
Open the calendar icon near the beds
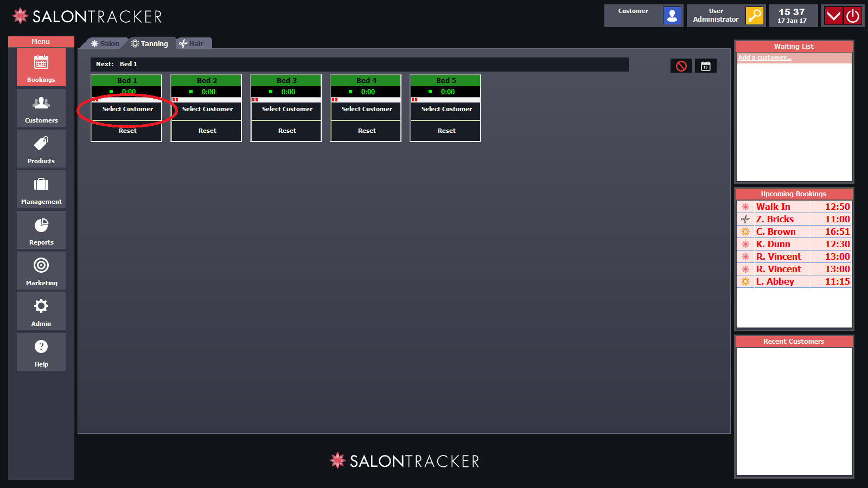point(706,66)
